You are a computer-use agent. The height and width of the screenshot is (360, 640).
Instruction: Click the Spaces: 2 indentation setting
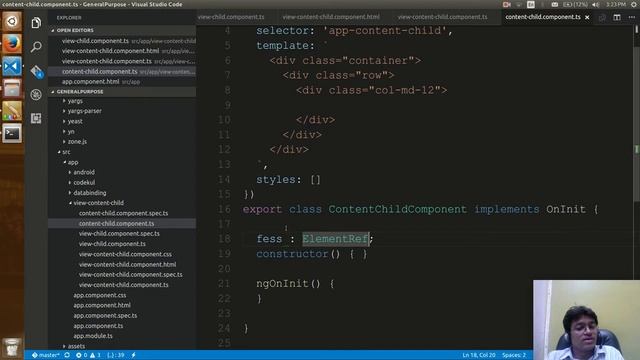point(514,355)
